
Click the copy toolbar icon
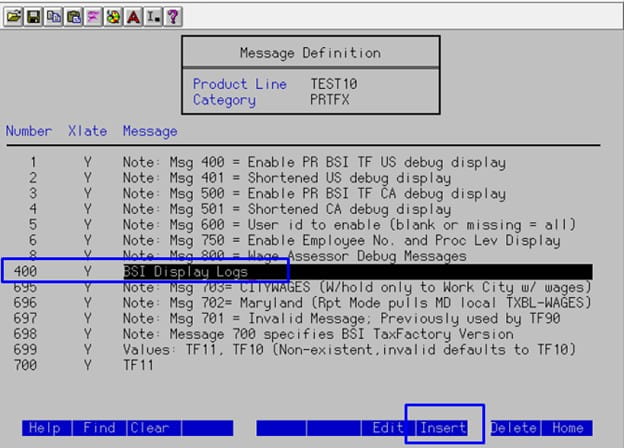tap(54, 17)
